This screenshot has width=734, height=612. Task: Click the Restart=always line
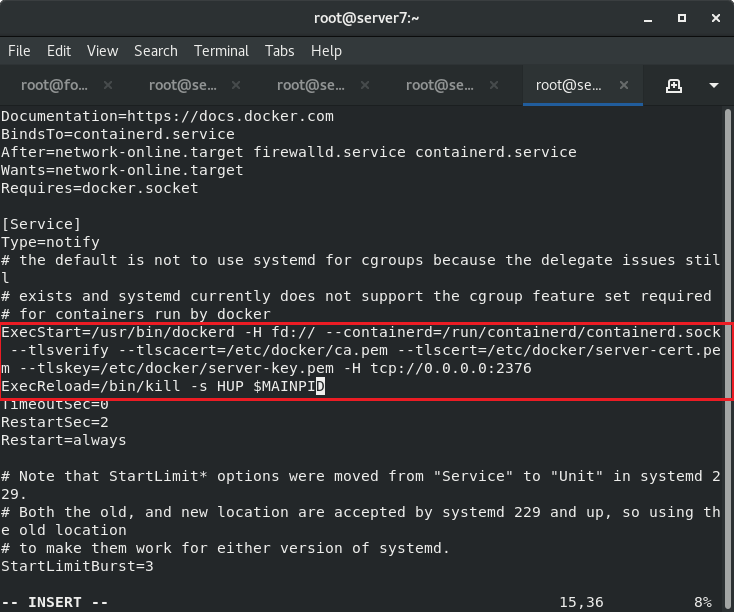click(64, 440)
